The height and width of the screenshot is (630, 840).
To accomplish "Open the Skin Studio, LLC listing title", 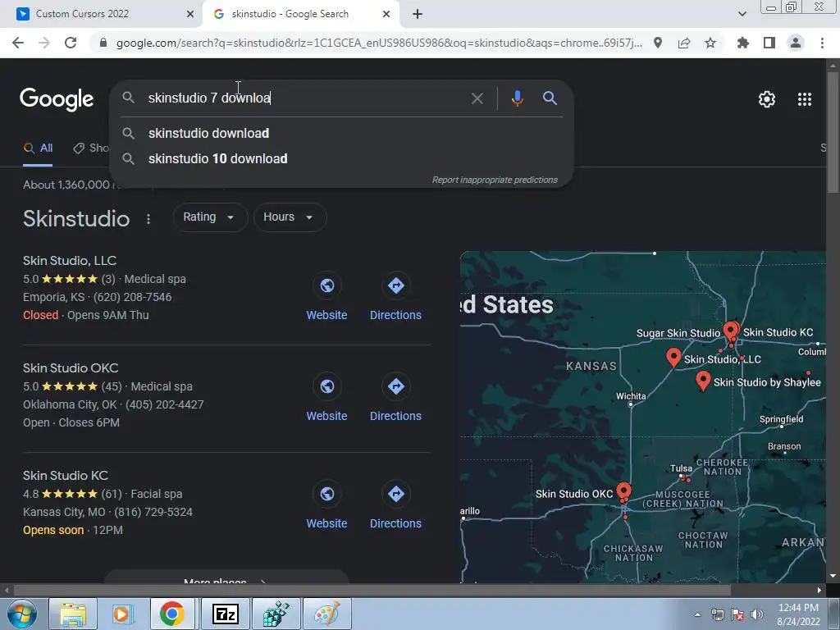I will [70, 261].
